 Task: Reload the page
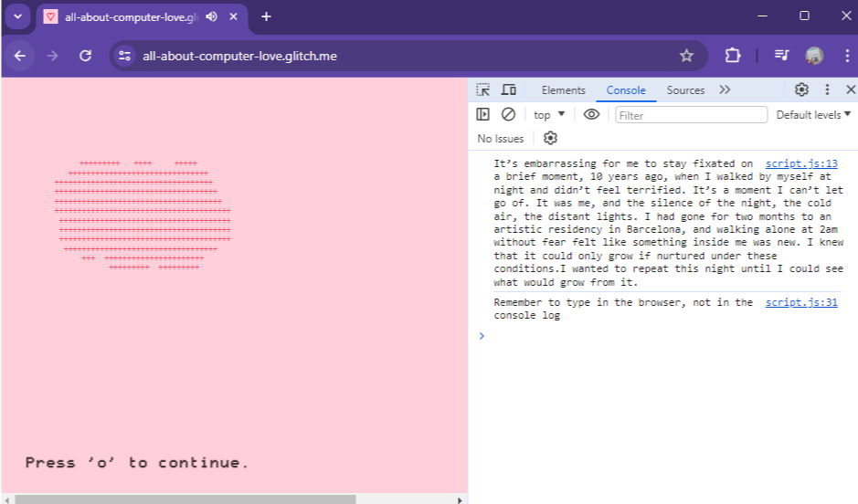tap(86, 56)
